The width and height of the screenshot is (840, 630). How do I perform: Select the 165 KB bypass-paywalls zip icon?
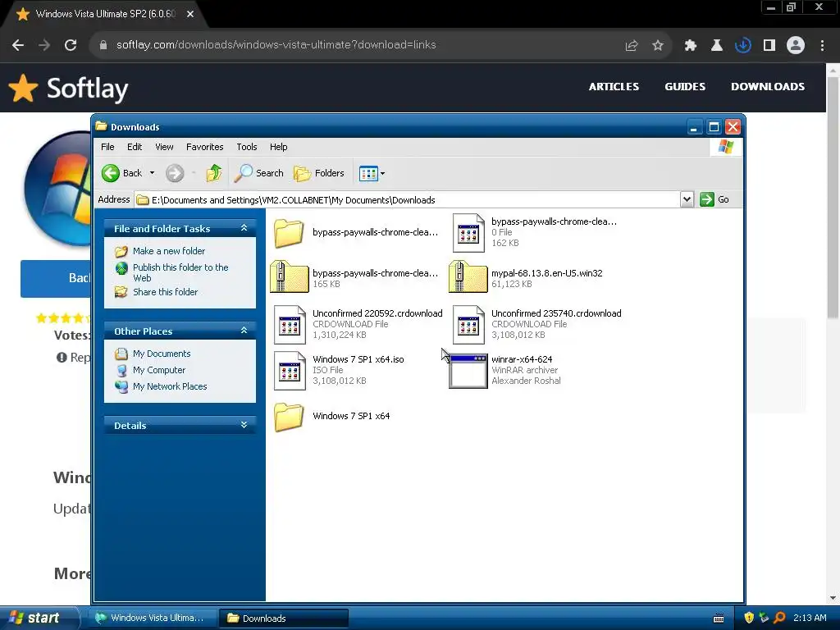(x=290, y=276)
